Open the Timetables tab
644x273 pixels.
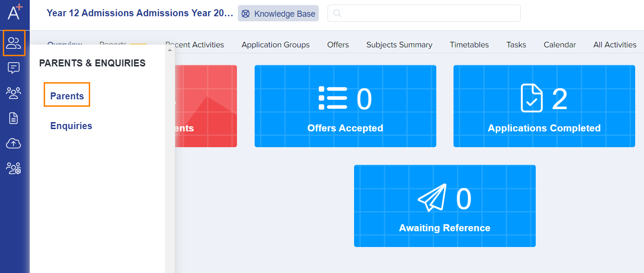[469, 45]
